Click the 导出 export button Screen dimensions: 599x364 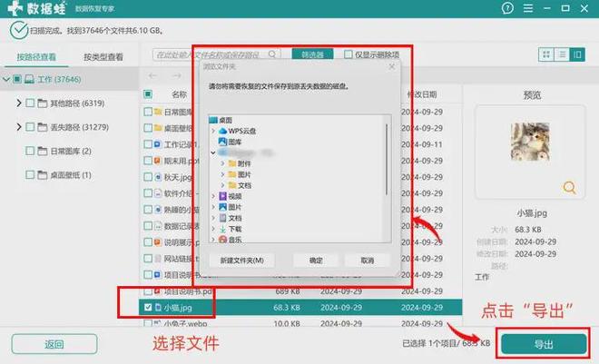point(544,344)
